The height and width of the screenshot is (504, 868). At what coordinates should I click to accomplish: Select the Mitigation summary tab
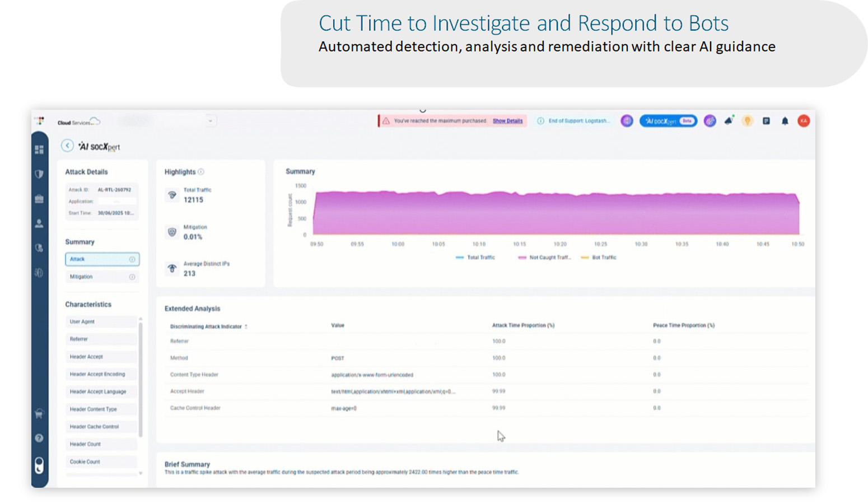[x=102, y=277]
